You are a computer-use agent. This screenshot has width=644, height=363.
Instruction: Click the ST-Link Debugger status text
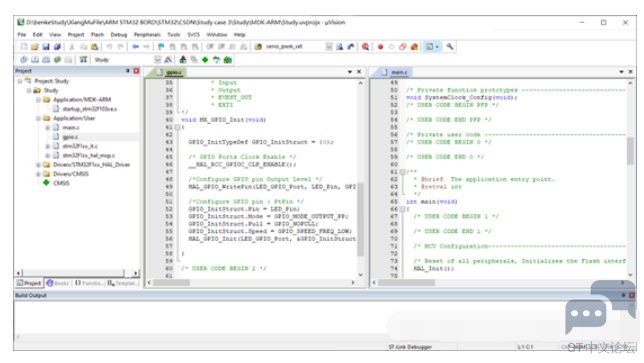point(410,347)
